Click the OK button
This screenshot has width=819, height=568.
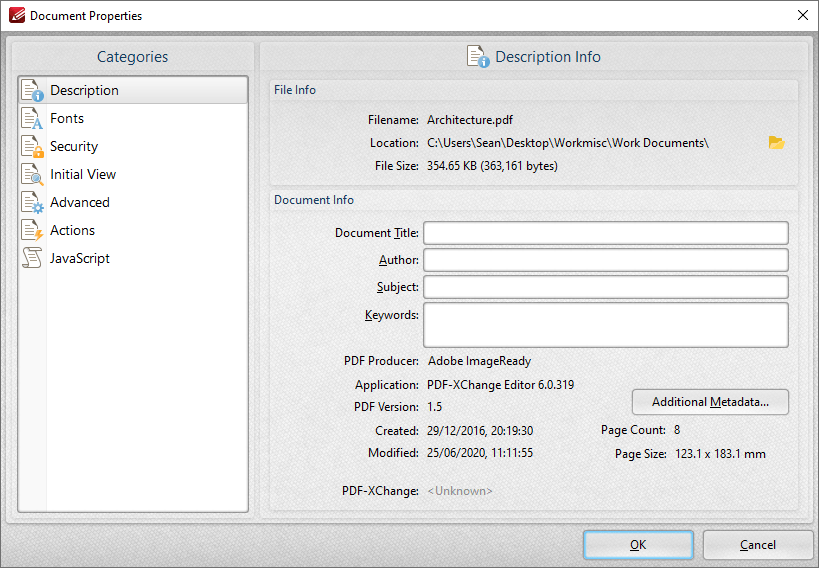(x=638, y=545)
